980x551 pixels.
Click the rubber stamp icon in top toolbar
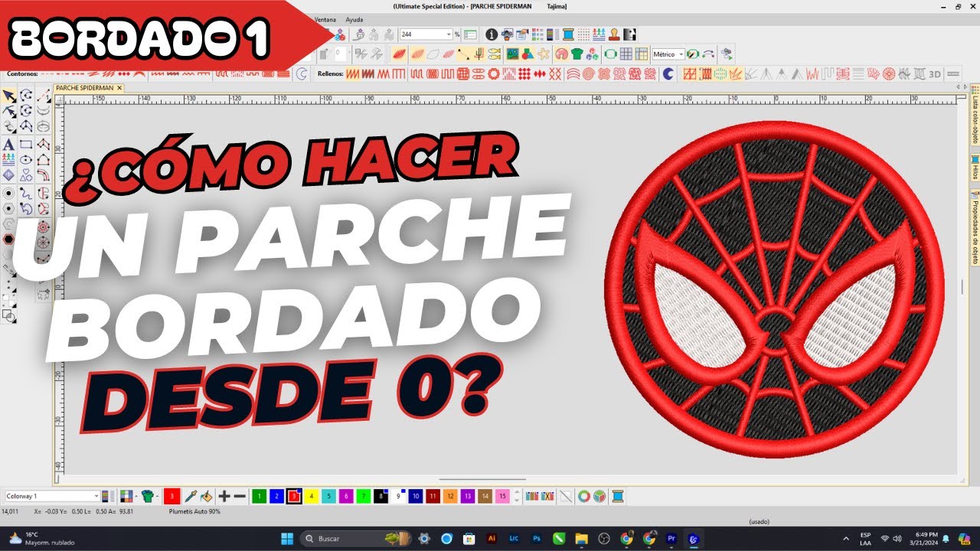click(615, 34)
